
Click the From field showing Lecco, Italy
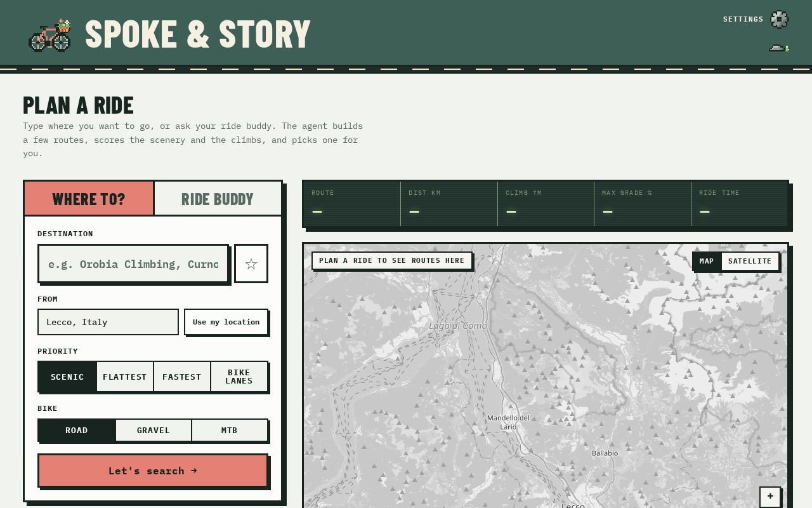(108, 322)
